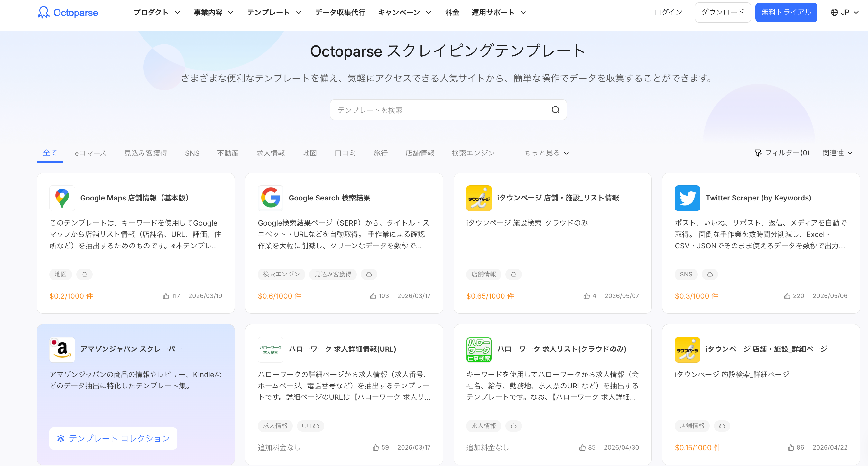Select the 求人情報 category tab
Image resolution: width=868 pixels, height=466 pixels.
pyautogui.click(x=271, y=153)
